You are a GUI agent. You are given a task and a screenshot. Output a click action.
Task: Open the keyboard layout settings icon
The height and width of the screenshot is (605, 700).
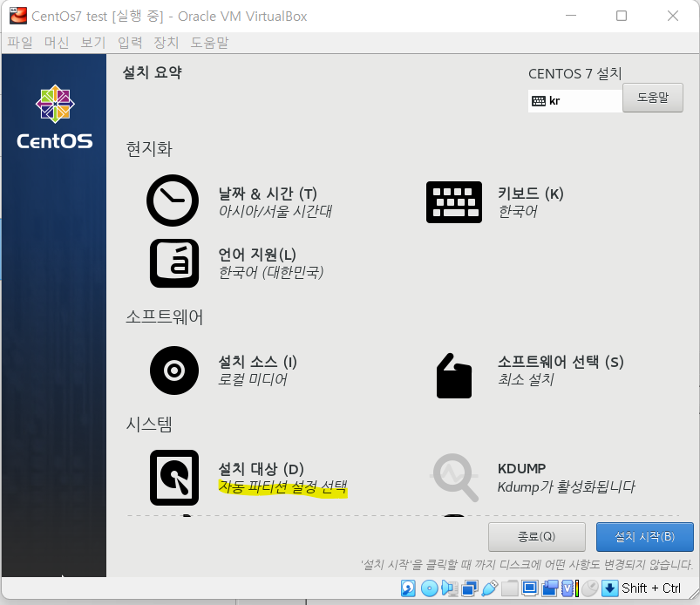(453, 202)
